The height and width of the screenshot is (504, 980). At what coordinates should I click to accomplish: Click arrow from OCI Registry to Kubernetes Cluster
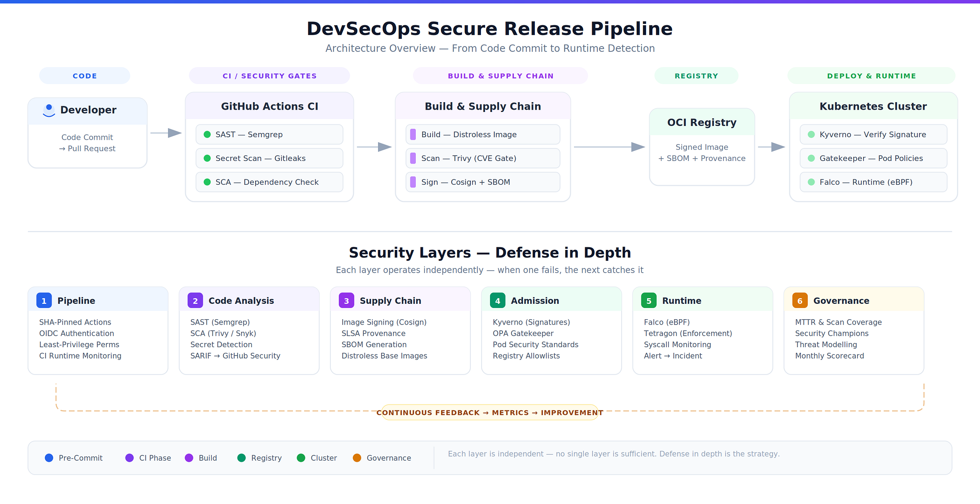coord(772,147)
